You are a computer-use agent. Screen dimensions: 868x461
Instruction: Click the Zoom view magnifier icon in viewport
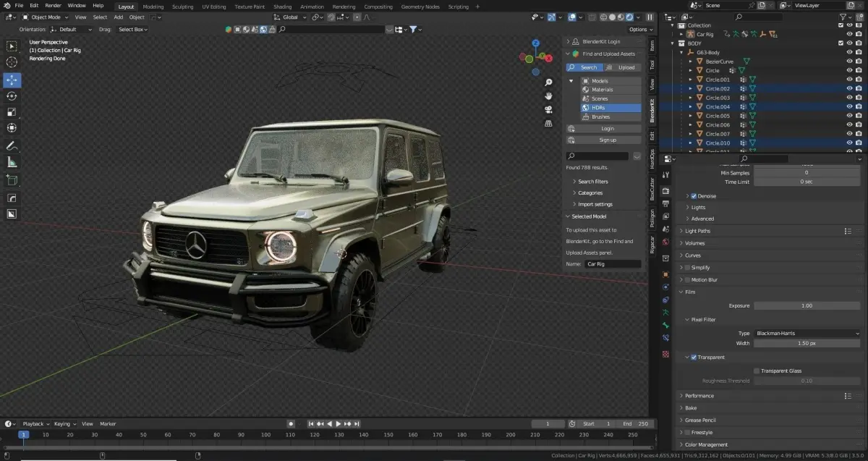[x=549, y=82]
